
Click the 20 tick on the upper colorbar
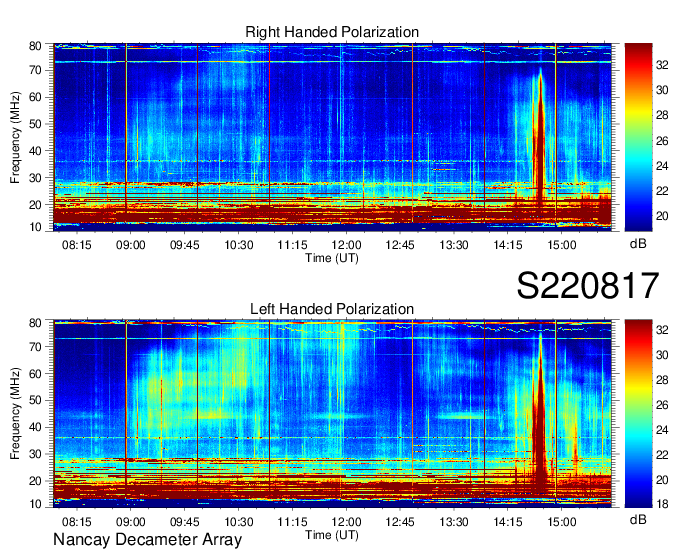coord(662,216)
